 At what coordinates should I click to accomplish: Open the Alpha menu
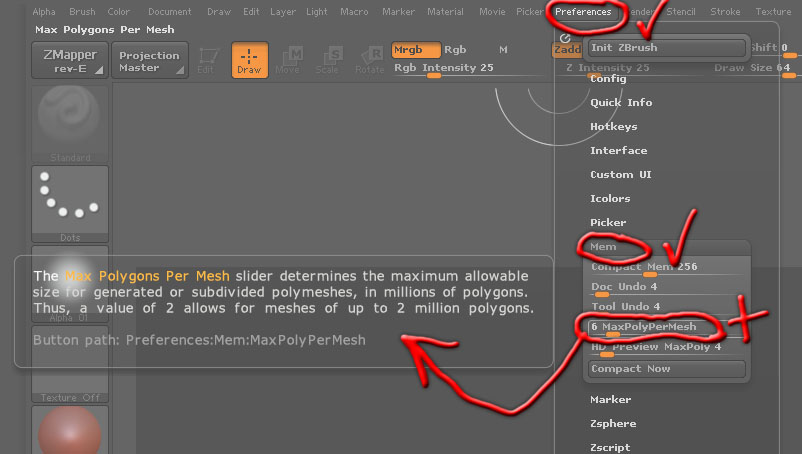pyautogui.click(x=44, y=11)
